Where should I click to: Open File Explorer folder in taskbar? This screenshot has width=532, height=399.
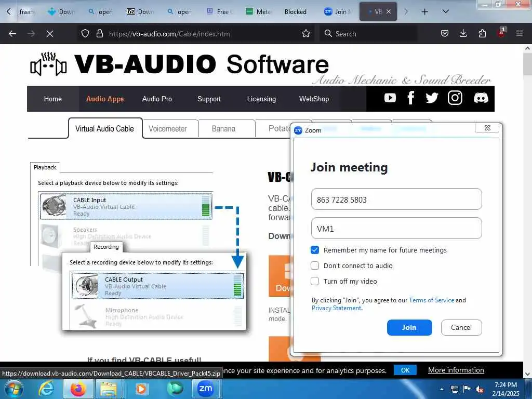click(x=109, y=389)
